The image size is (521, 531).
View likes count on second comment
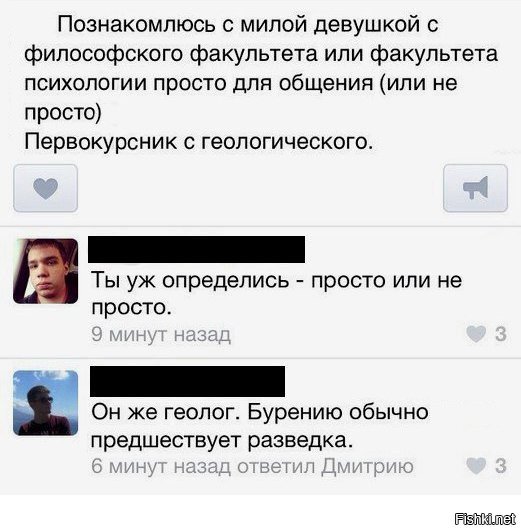pos(501,466)
